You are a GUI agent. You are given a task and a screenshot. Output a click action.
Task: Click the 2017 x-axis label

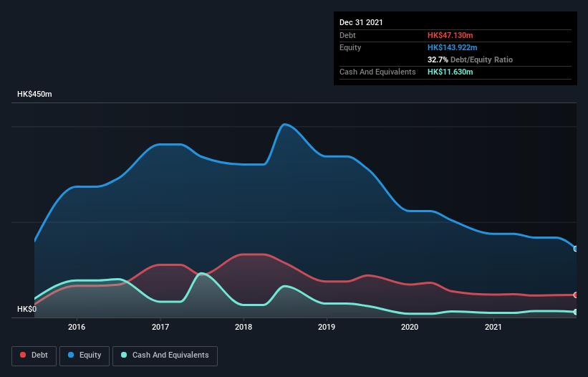coord(160,327)
